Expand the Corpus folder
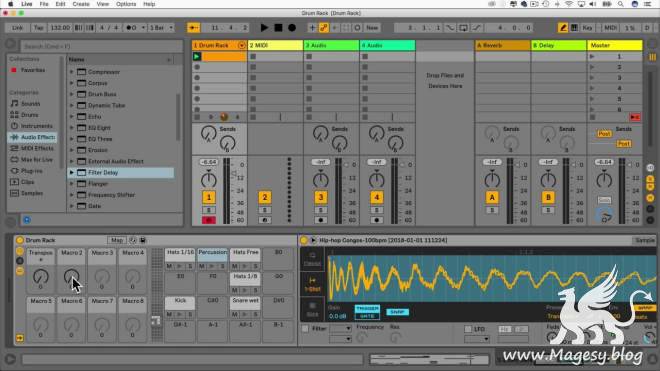660x371 pixels. tap(72, 83)
